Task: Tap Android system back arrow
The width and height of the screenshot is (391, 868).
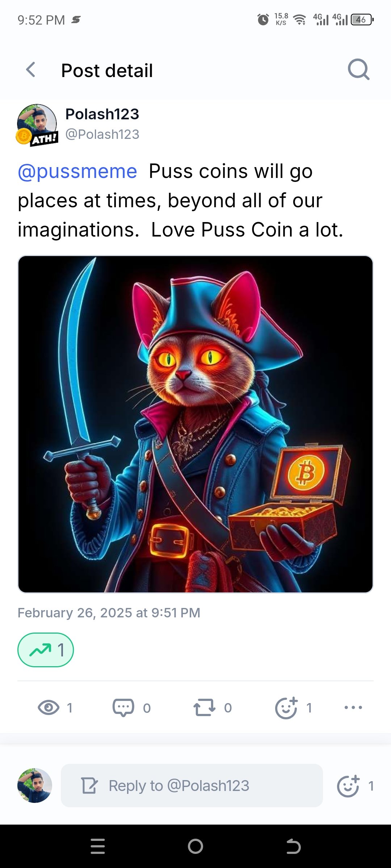Action: [x=293, y=846]
